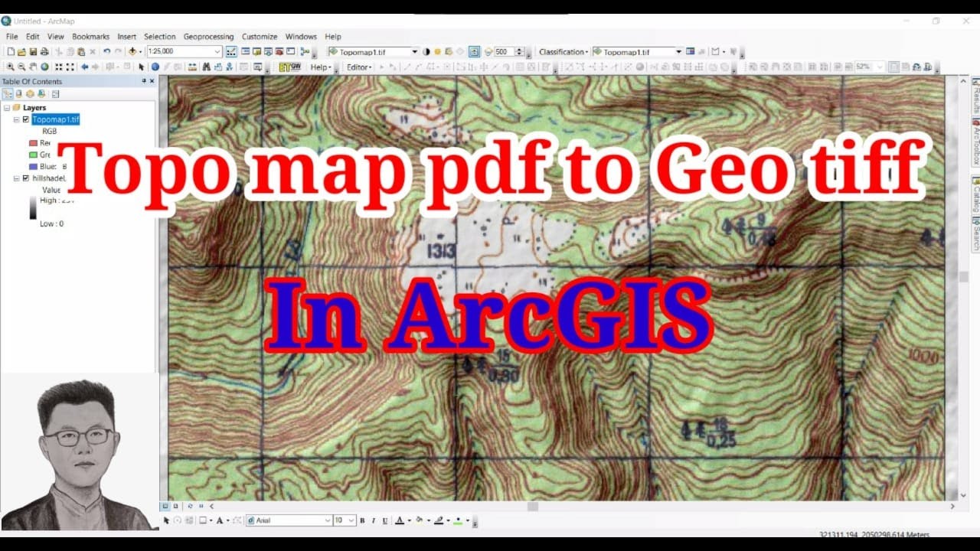Switch contents to List By Source
The image size is (980, 551).
(19, 94)
